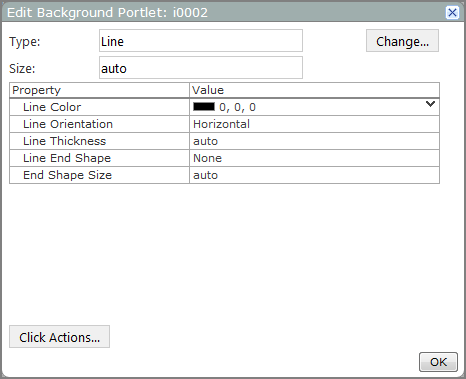Click the Property column header

pos(99,90)
